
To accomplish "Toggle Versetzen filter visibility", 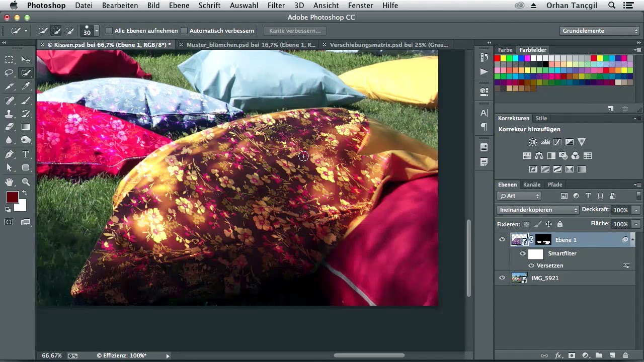I will 531,265.
